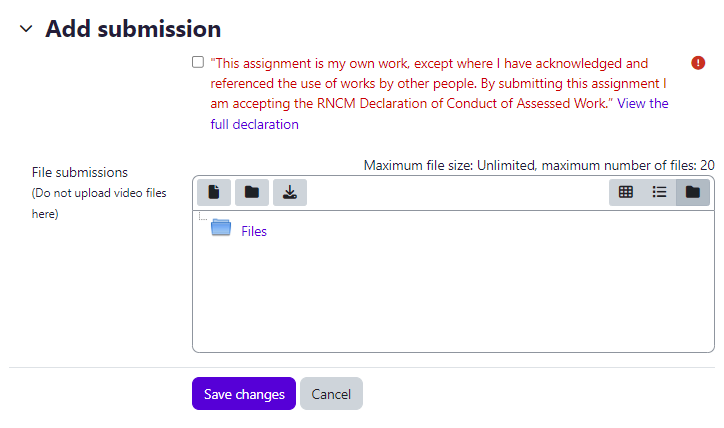Image resolution: width=724 pixels, height=428 pixels.
Task: Click the File submissions label
Action: [80, 172]
